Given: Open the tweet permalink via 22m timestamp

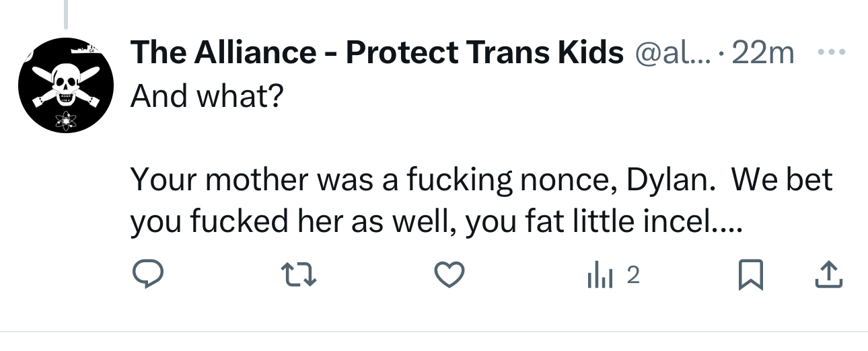Looking at the screenshot, I should tap(763, 52).
